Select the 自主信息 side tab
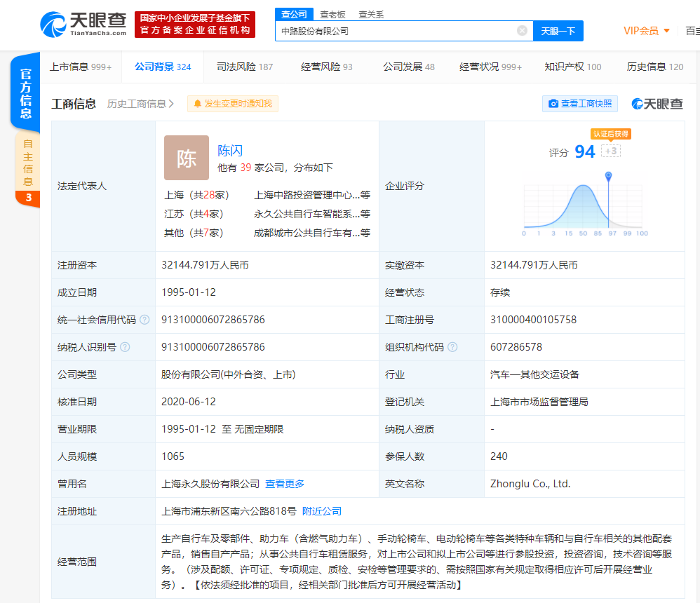 [27, 169]
